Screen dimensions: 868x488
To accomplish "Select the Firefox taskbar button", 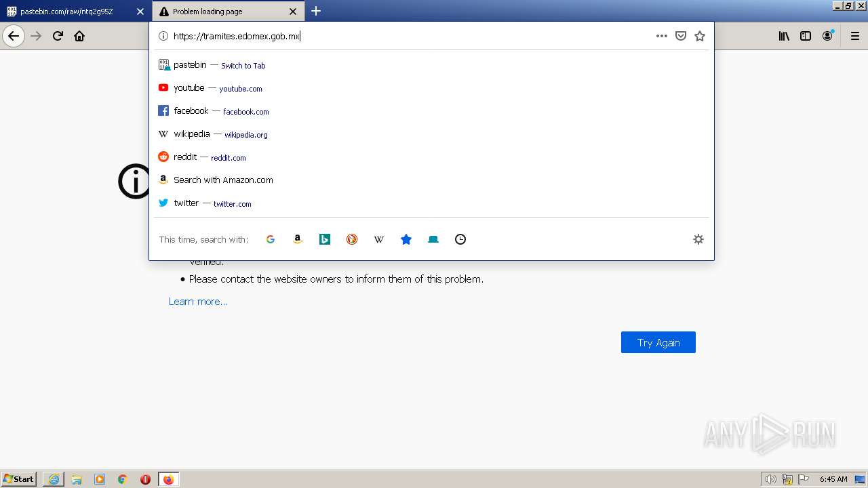I will click(169, 479).
